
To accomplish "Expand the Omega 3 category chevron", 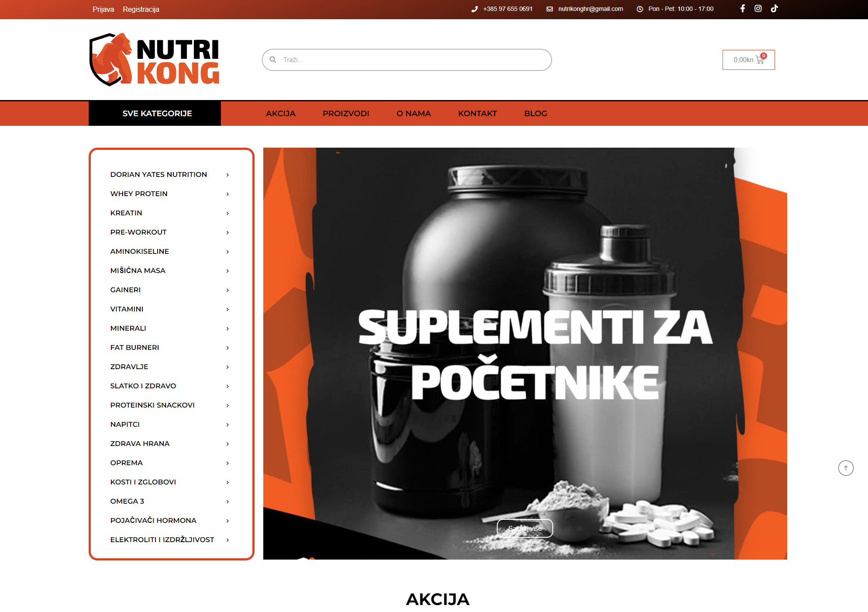I will pos(227,501).
